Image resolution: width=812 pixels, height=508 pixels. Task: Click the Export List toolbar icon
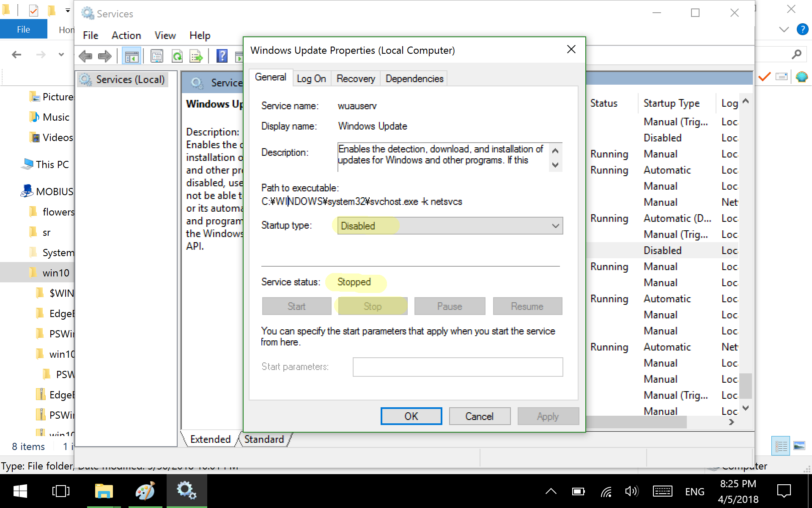[196, 55]
